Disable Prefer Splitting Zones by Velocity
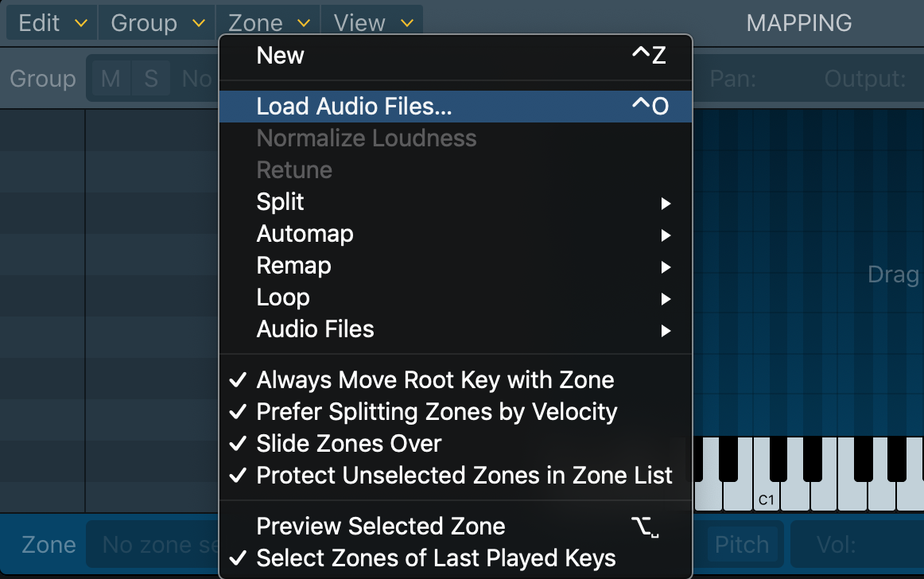924x579 pixels. tap(436, 412)
